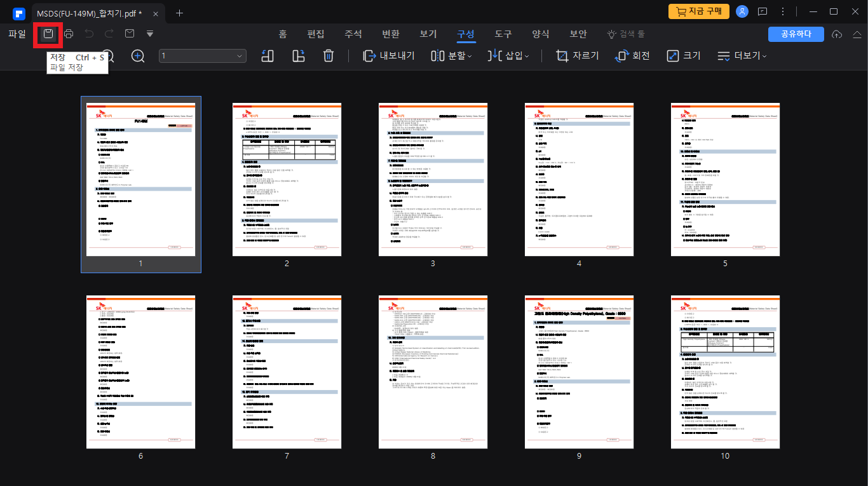The height and width of the screenshot is (486, 868).
Task: Click the cloud upload icon
Action: coord(837,34)
